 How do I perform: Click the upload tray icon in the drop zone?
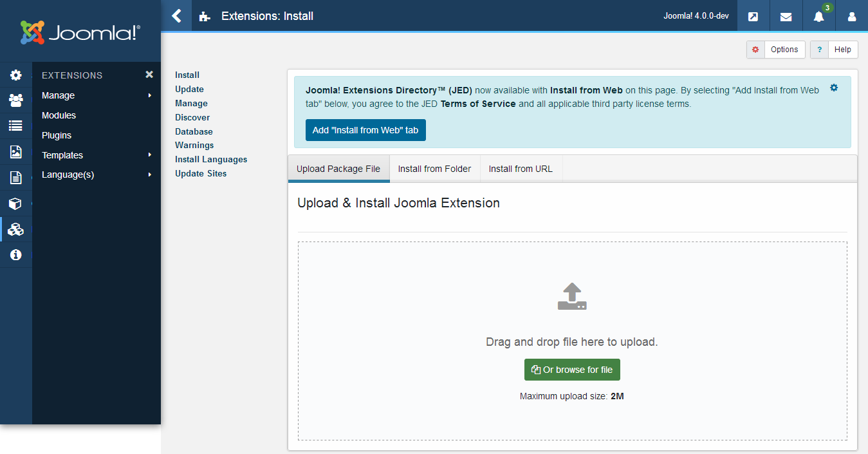pyautogui.click(x=572, y=297)
